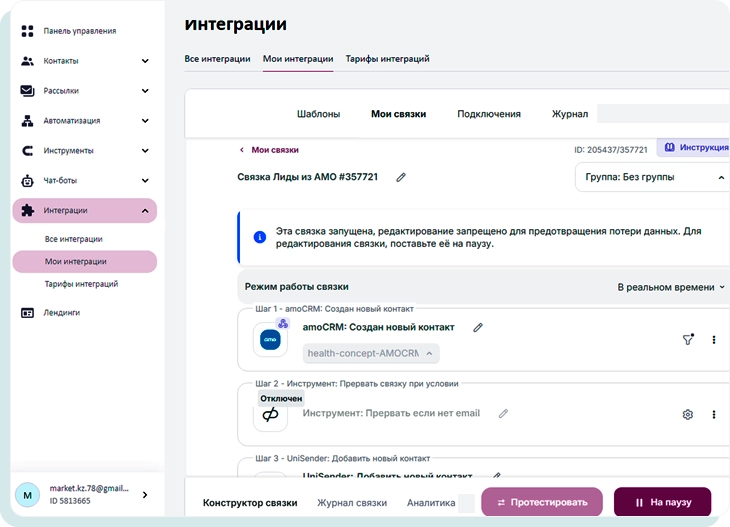Screen dimensions: 730x527
Task: Click the webhook badge on amoCRM logo
Action: 283,323
